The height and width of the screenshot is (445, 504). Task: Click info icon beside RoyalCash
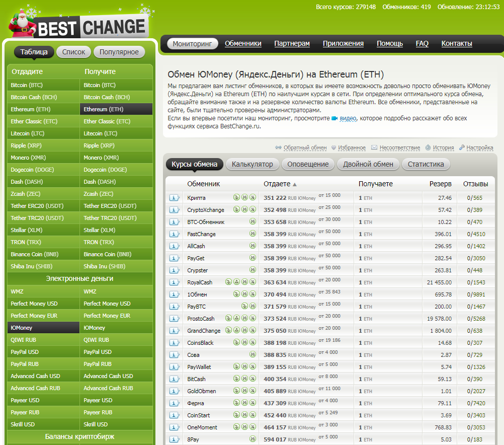174,282
